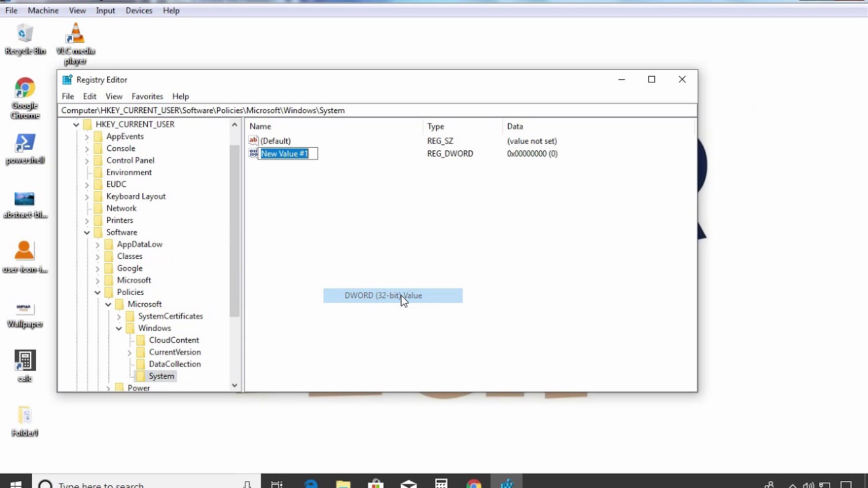Click the REG_DWORD type cell

(450, 154)
